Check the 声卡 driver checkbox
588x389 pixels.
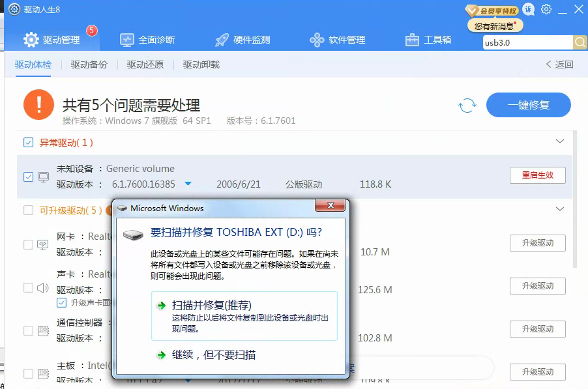tap(28, 288)
